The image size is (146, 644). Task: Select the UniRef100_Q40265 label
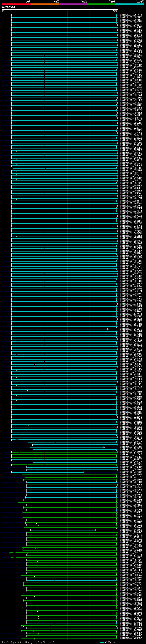131,341
